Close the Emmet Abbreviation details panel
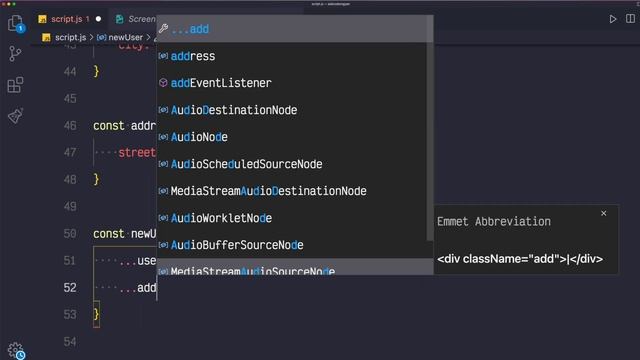Viewport: 640px width, 360px height. pyautogui.click(x=603, y=213)
